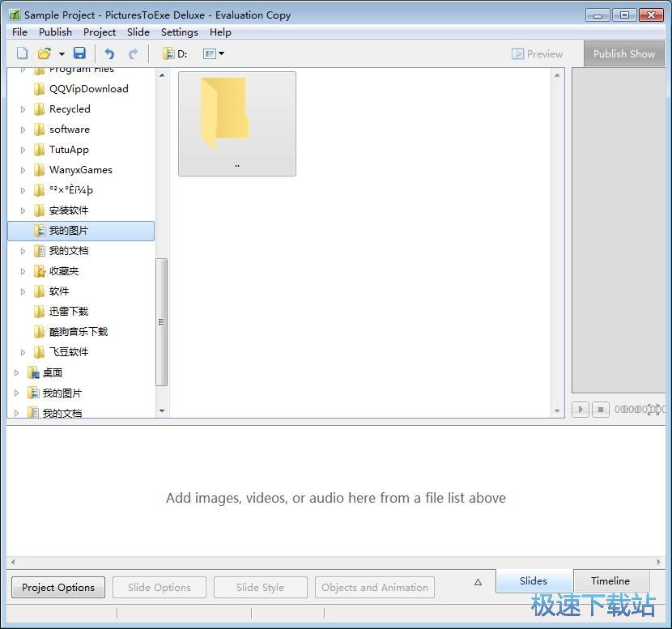Click the parent folder ".." thumbnail
Screen dimensions: 672x629
point(236,123)
